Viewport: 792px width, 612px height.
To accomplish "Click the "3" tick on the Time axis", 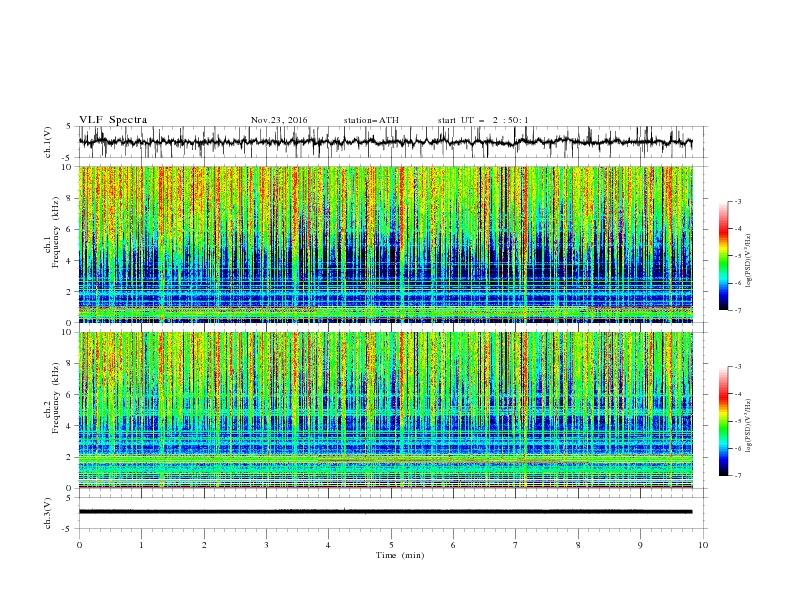I will (266, 545).
